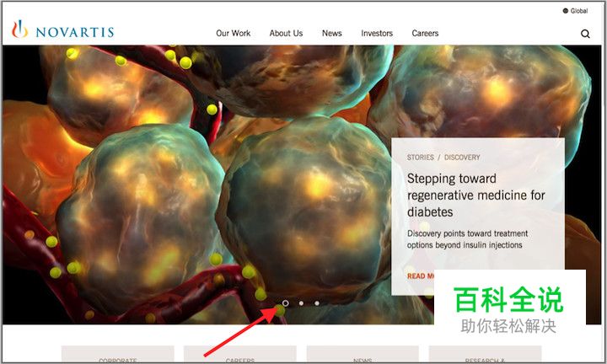This screenshot has height=364, width=607.
Task: Click the Novartis logo
Action: (62, 29)
